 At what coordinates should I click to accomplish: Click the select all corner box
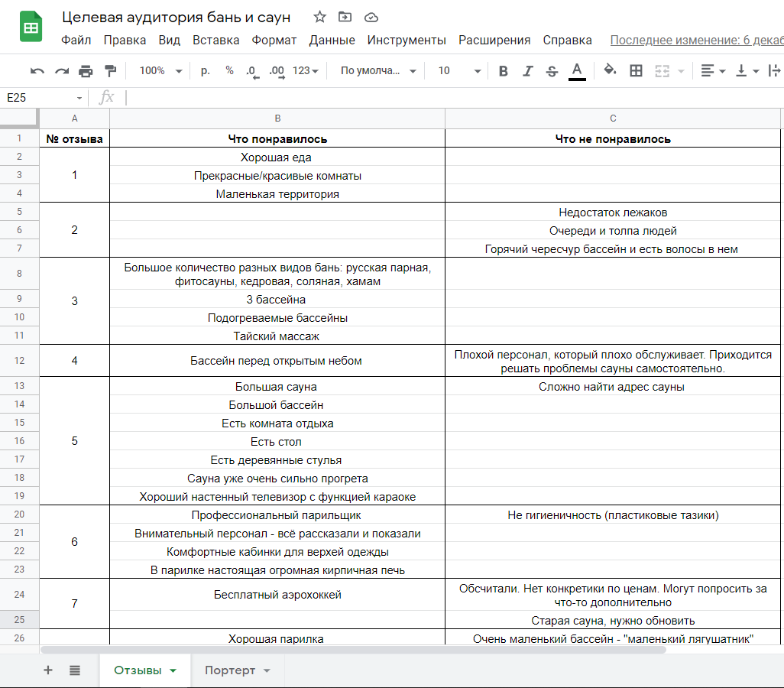coord(19,118)
